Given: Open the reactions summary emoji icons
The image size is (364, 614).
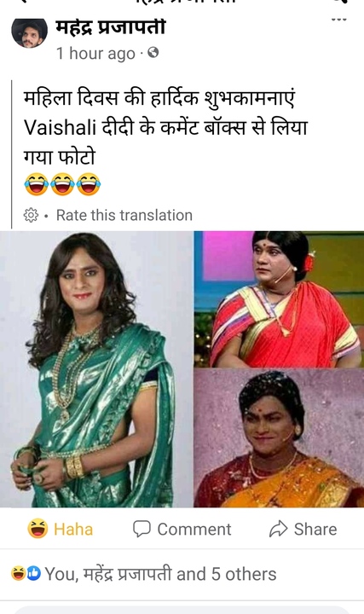Looking at the screenshot, I should (26, 574).
